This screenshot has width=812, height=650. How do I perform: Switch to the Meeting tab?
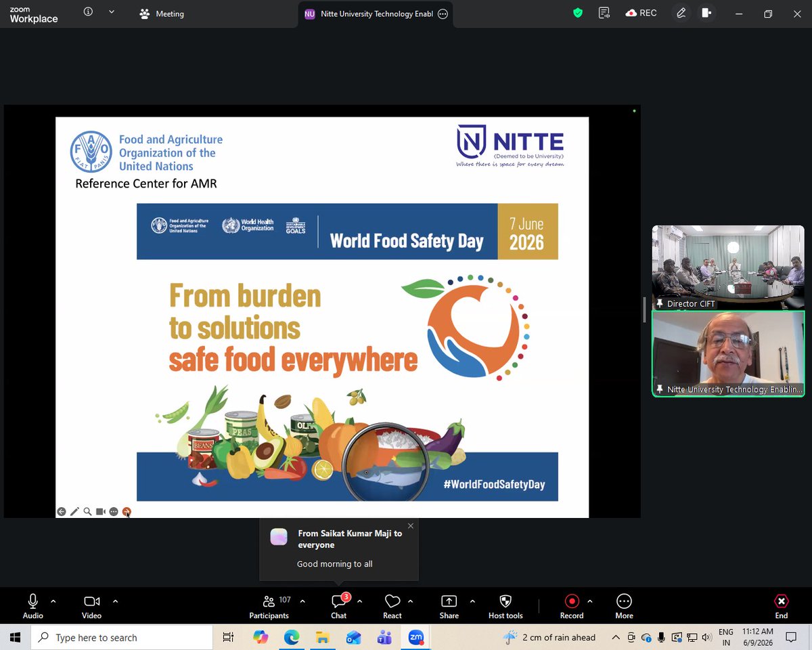coord(162,14)
